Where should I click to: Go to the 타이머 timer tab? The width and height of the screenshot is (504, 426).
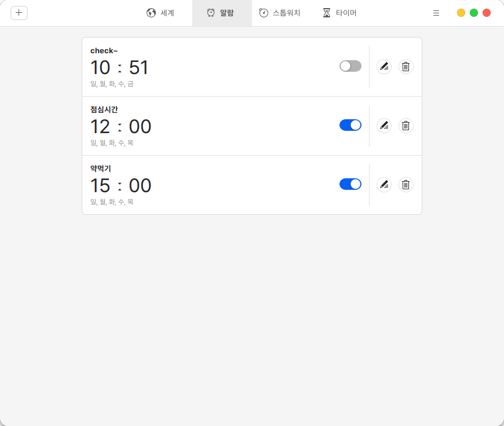[339, 13]
